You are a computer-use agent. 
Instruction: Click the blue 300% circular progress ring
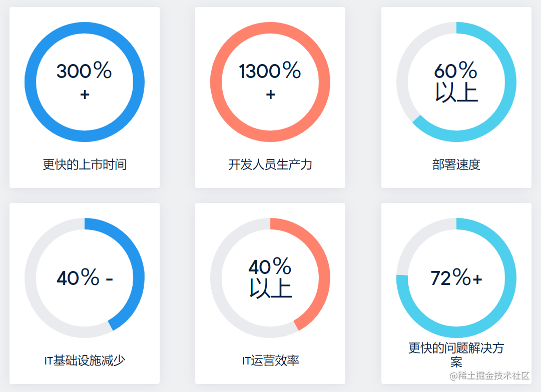pyautogui.click(x=85, y=81)
